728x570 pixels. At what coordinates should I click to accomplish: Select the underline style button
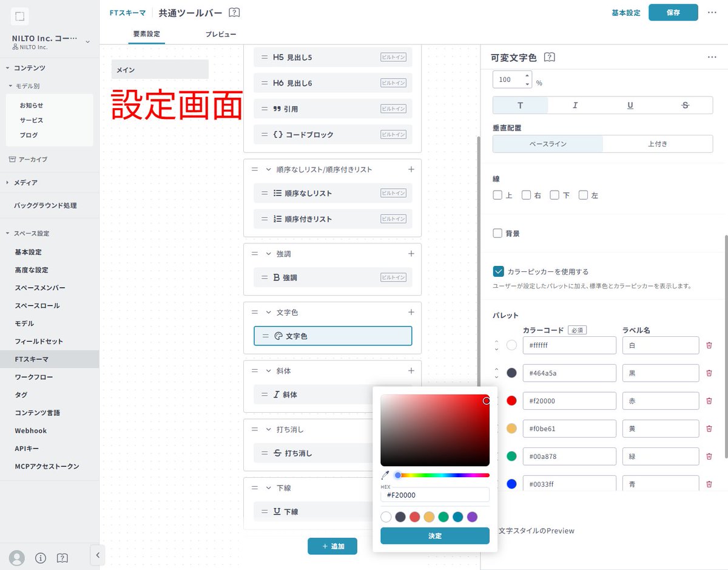[x=630, y=105]
